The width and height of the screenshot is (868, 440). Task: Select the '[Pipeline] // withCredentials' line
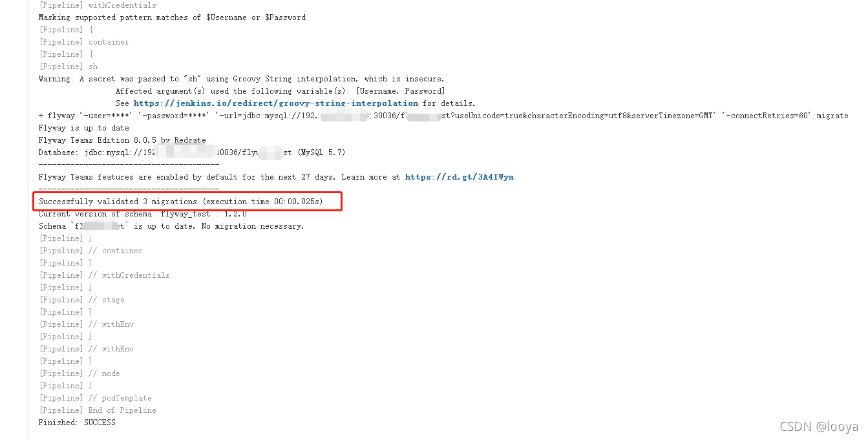(x=104, y=275)
